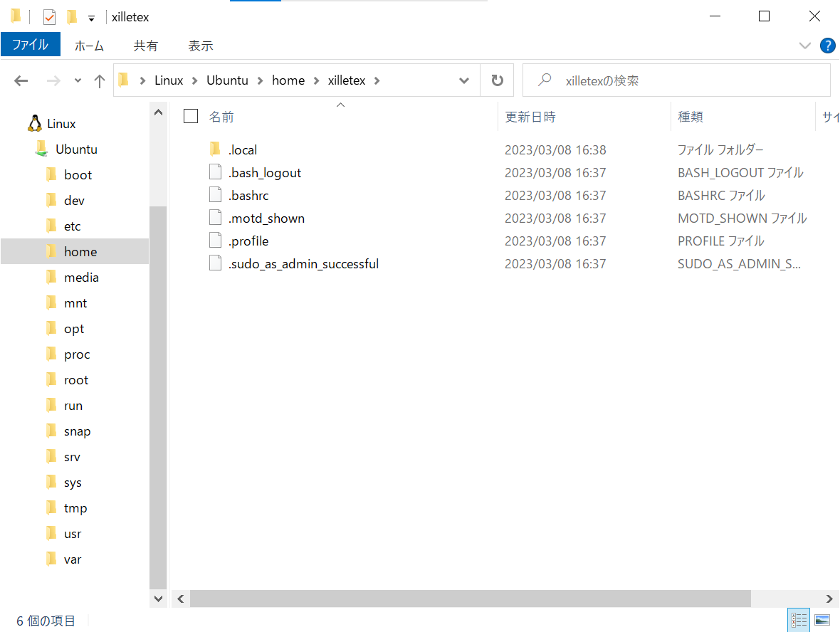Open recent locations dropdown arrow
The width and height of the screenshot is (840, 632).
tap(78, 81)
